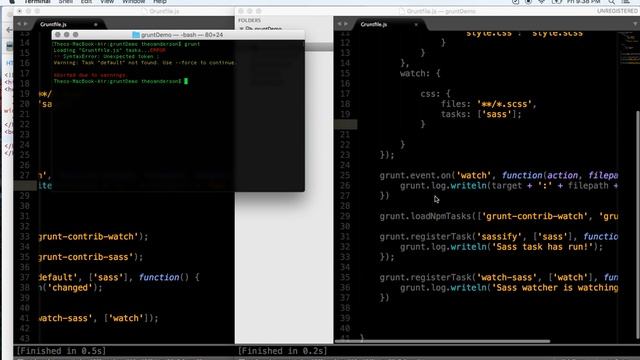Image resolution: width=640 pixels, height=360 pixels.
Task: Select Gruntfile.js tab in right editor
Action: click(x=373, y=24)
